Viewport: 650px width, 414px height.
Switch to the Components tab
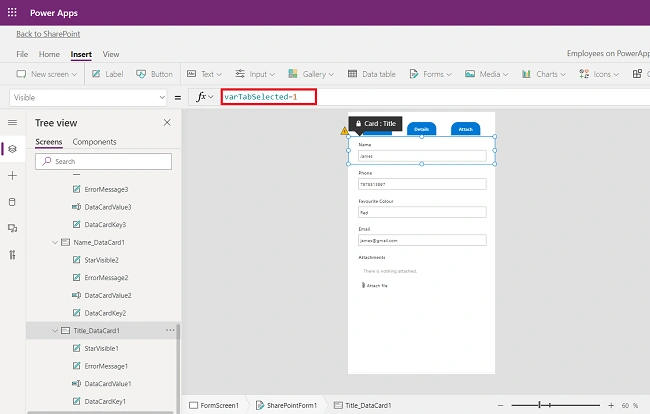point(95,142)
